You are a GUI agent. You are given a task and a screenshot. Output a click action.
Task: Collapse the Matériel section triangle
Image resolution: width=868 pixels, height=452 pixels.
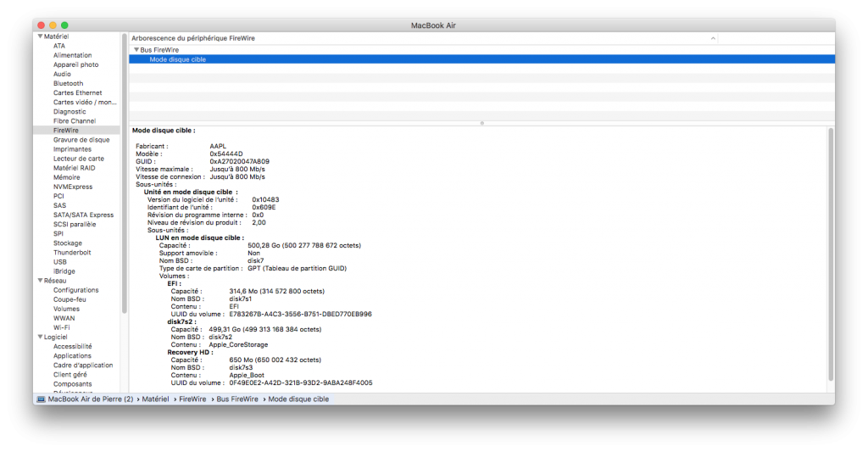point(40,36)
